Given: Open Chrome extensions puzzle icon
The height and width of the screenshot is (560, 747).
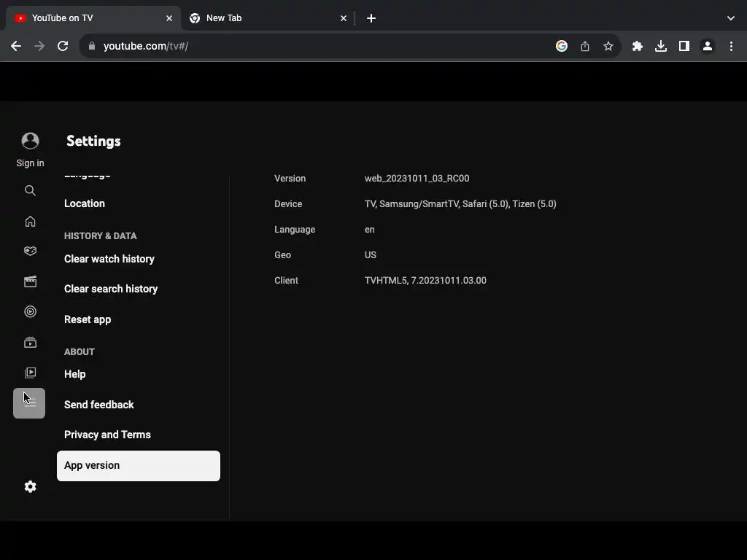Looking at the screenshot, I should pyautogui.click(x=638, y=46).
